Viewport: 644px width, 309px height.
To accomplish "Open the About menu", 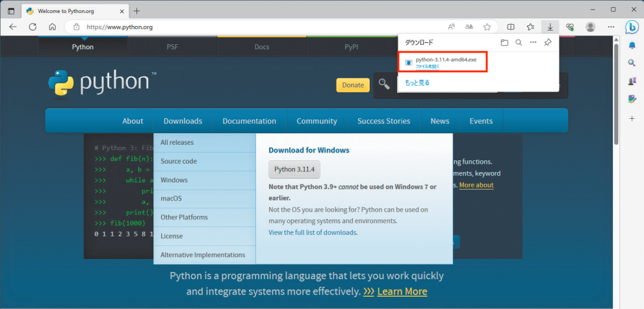I will click(x=133, y=121).
